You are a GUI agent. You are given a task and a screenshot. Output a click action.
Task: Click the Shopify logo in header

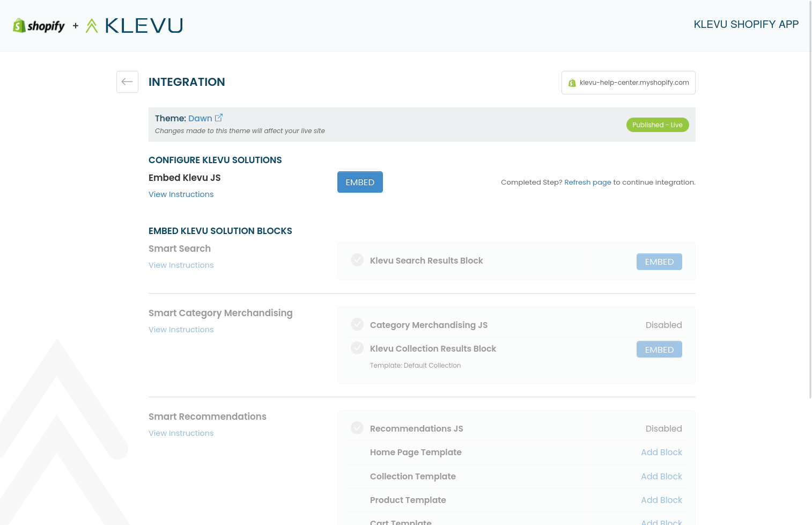(39, 26)
